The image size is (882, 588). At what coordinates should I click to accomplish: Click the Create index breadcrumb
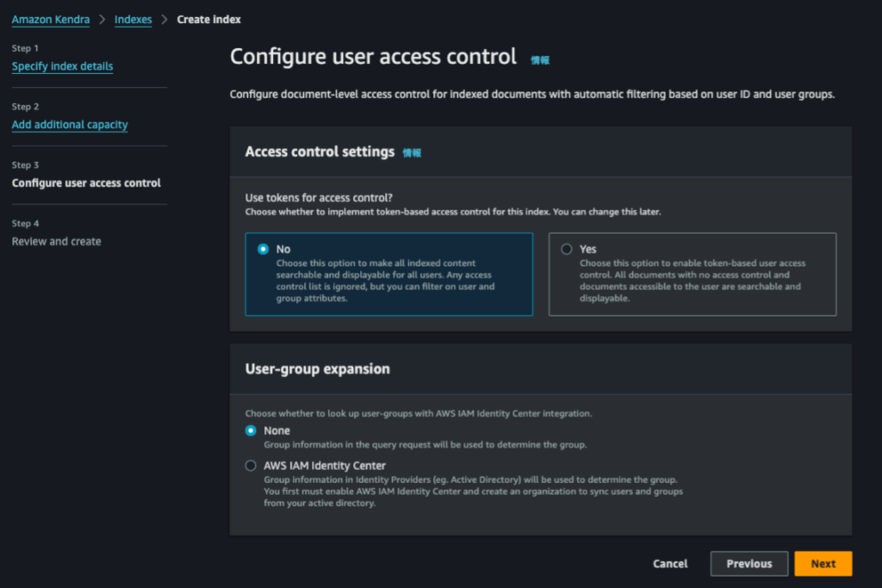pos(208,19)
